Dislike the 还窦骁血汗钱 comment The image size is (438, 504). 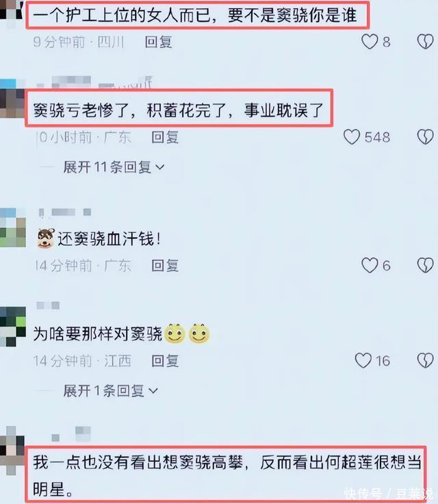[x=425, y=266]
